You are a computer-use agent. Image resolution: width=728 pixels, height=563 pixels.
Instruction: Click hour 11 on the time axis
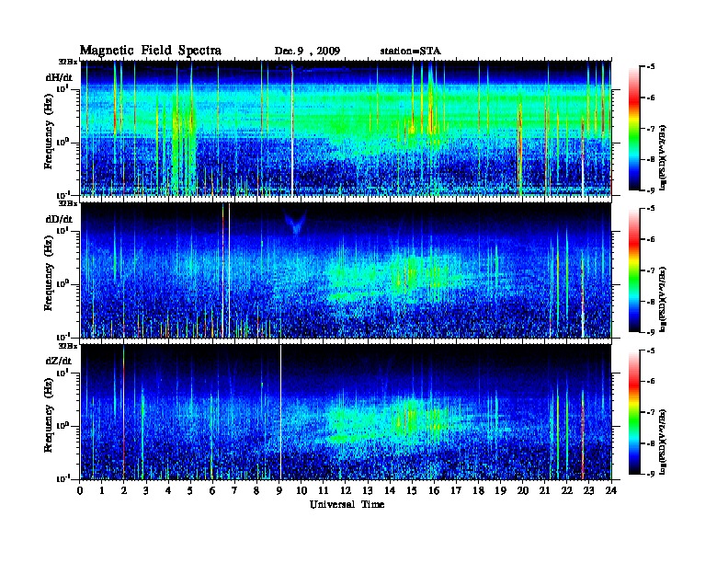click(x=324, y=490)
